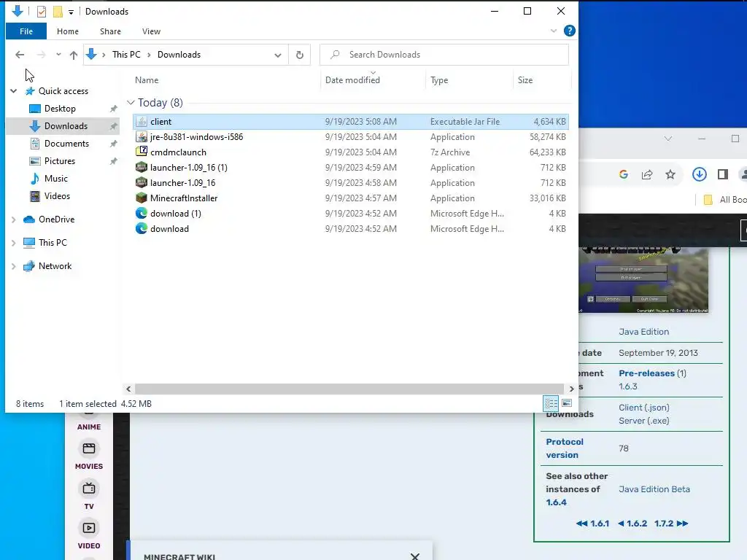Select the launcher-1.09_16 (1) application icon
The width and height of the screenshot is (747, 560).
click(x=142, y=168)
